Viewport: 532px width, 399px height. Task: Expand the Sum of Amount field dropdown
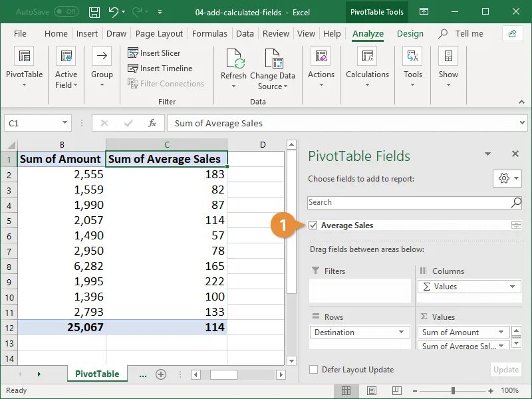coord(501,332)
